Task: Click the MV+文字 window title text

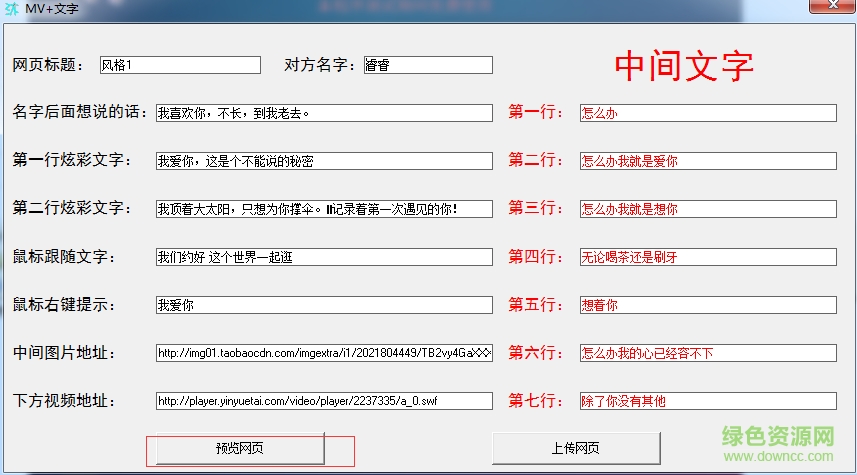Action: click(52, 9)
